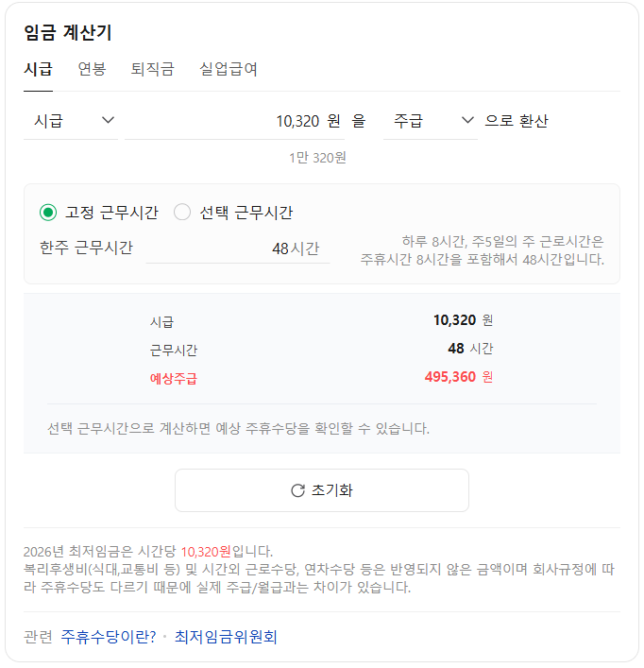Screen dimensions: 644x668
Task: Click the 한주 근무시간 48시간 input field
Action: [236, 248]
